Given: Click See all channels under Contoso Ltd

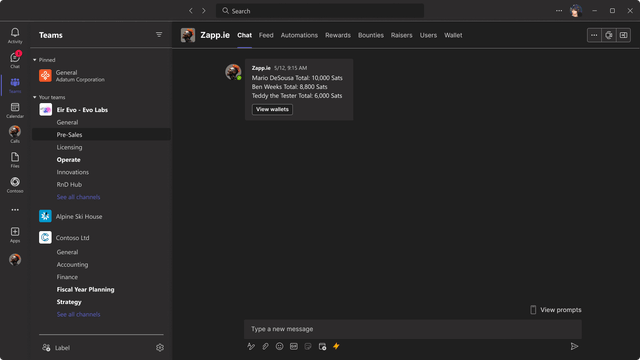Looking at the screenshot, I should pyautogui.click(x=78, y=314).
